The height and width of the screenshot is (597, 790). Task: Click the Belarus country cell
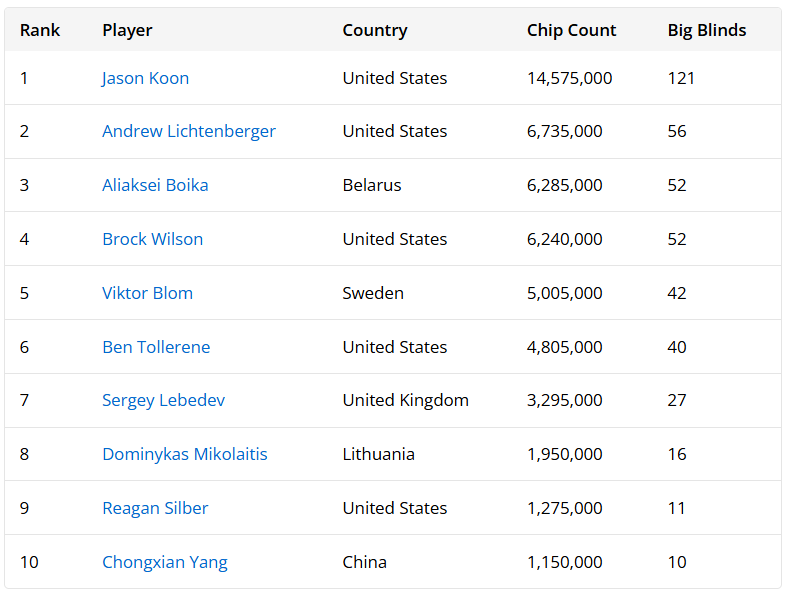(x=372, y=185)
